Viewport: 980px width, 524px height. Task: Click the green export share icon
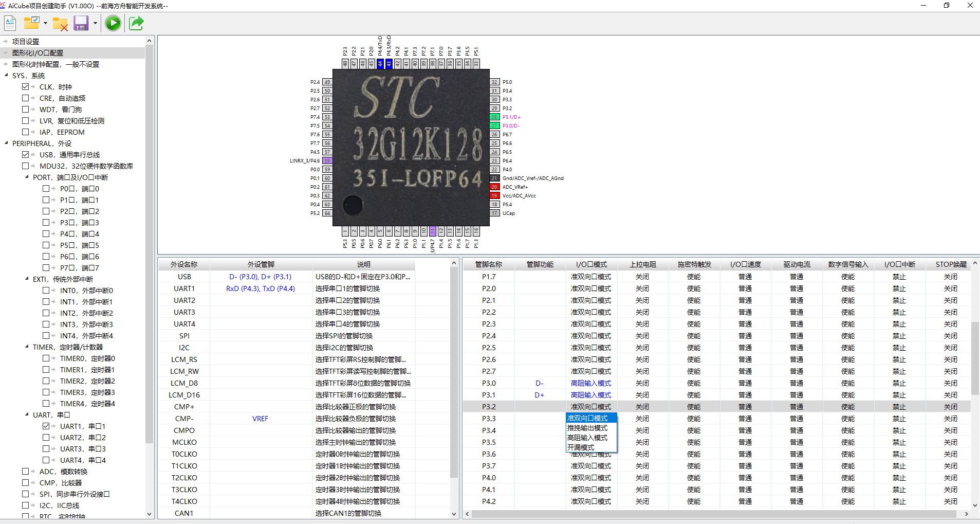pos(136,23)
